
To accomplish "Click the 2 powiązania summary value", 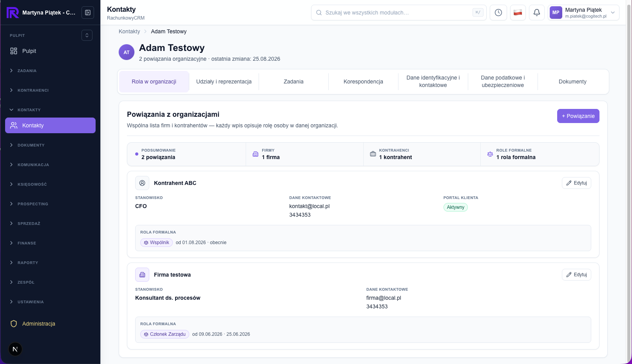I will (x=158, y=157).
